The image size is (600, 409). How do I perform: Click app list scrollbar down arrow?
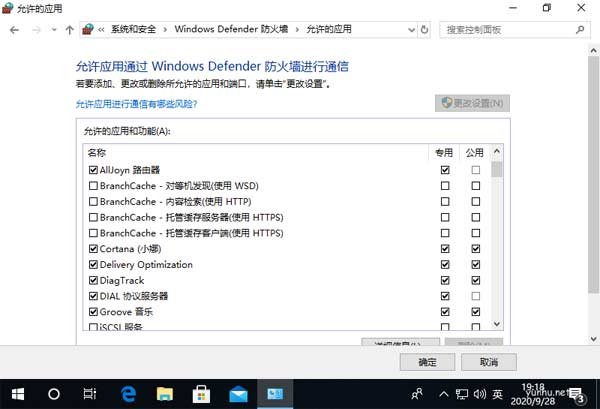tap(497, 324)
